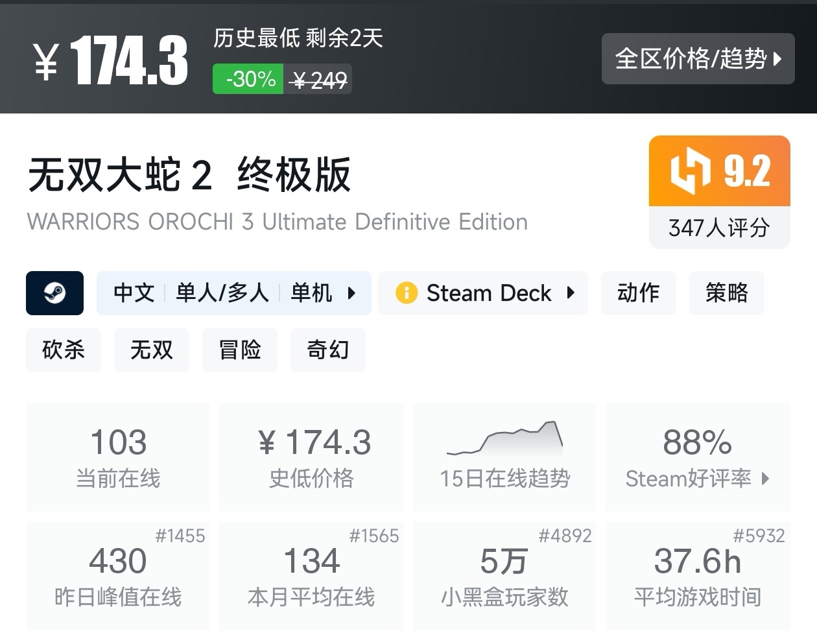The height and width of the screenshot is (644, 817).
Task: Click the 历史最低 剩余2天 label
Action: click(298, 38)
